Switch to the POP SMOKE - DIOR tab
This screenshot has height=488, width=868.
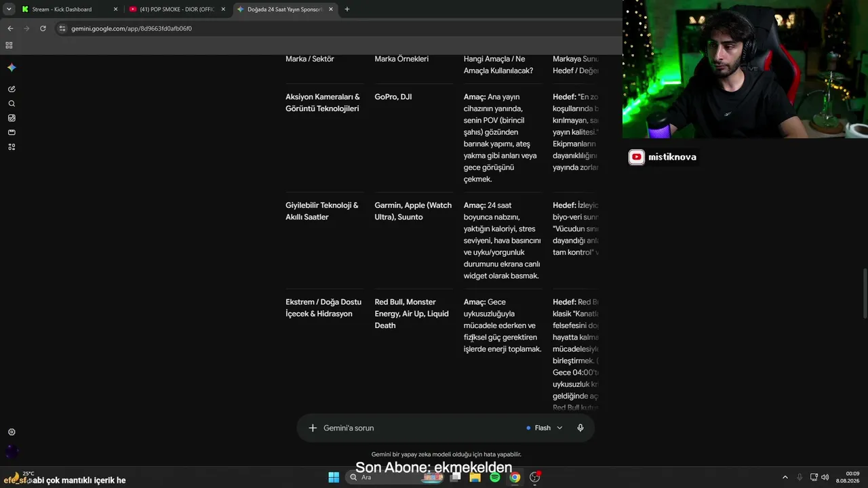tap(176, 9)
